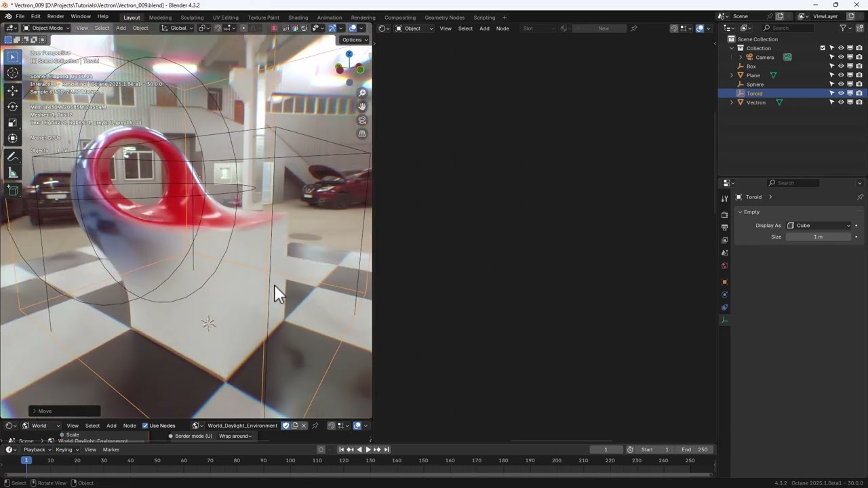This screenshot has width=868, height=488.
Task: Open the Render properties tab
Action: (x=724, y=215)
